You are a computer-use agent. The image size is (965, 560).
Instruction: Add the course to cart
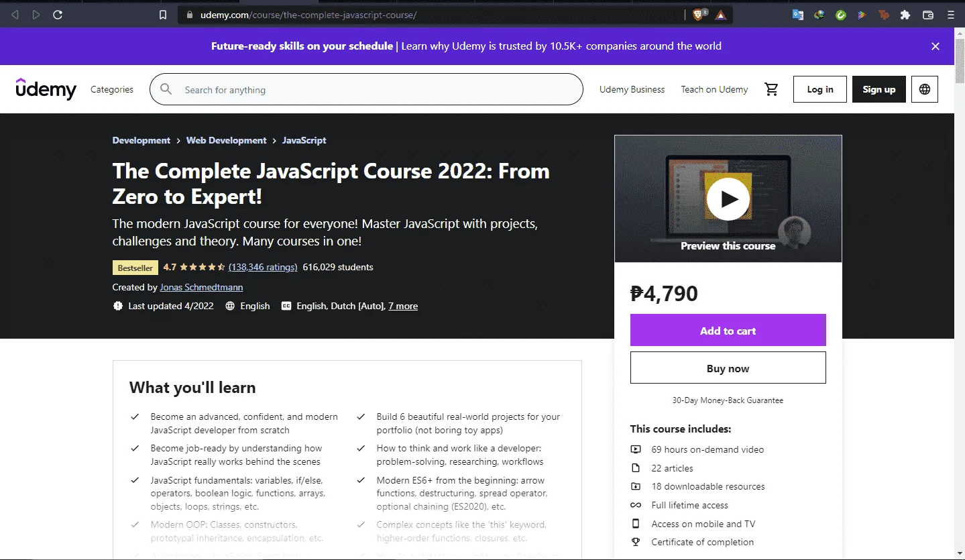728,331
